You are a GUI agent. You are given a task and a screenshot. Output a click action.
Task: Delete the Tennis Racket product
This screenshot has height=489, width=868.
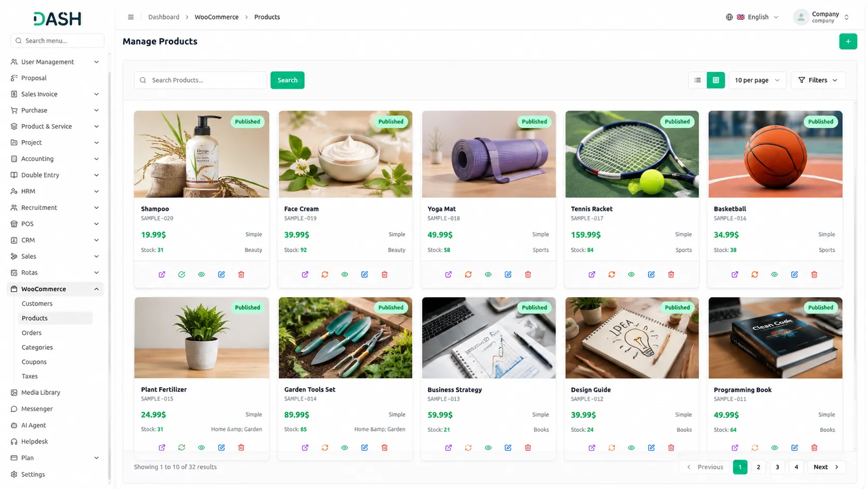click(x=671, y=274)
